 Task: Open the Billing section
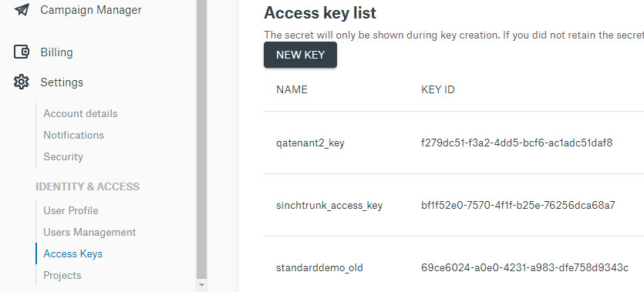pos(56,52)
